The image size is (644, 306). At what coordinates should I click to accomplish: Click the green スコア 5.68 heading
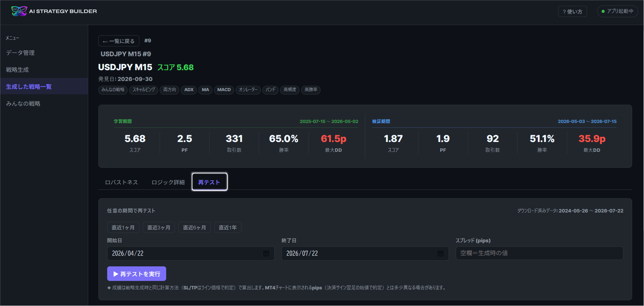pos(175,67)
